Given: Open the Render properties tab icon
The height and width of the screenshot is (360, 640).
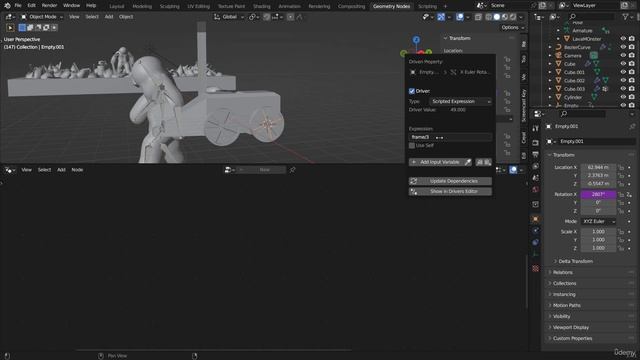Looking at the screenshot, I should tap(536, 142).
